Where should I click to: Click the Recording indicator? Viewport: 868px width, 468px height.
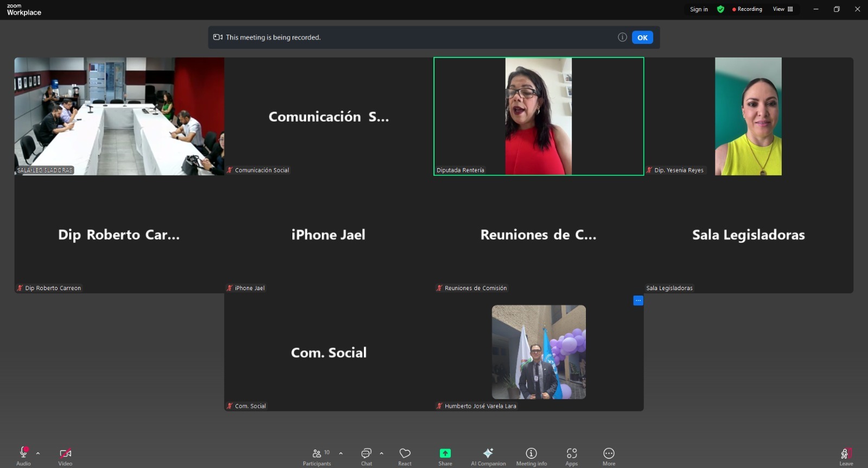click(747, 9)
